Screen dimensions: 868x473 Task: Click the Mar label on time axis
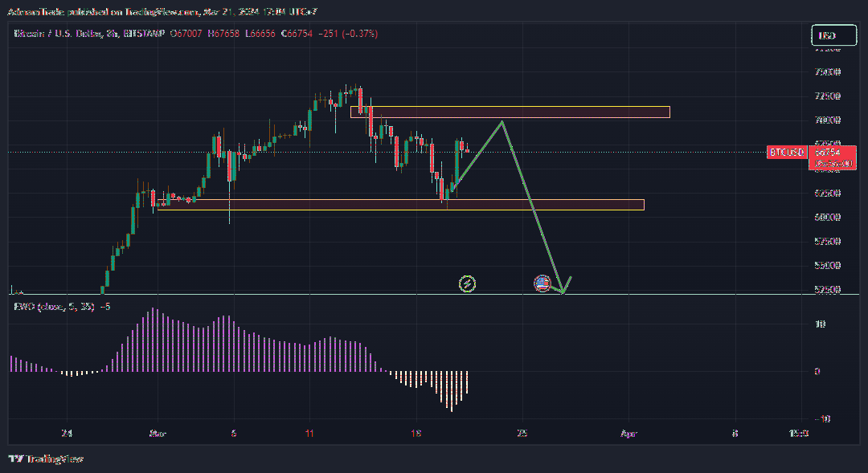158,434
